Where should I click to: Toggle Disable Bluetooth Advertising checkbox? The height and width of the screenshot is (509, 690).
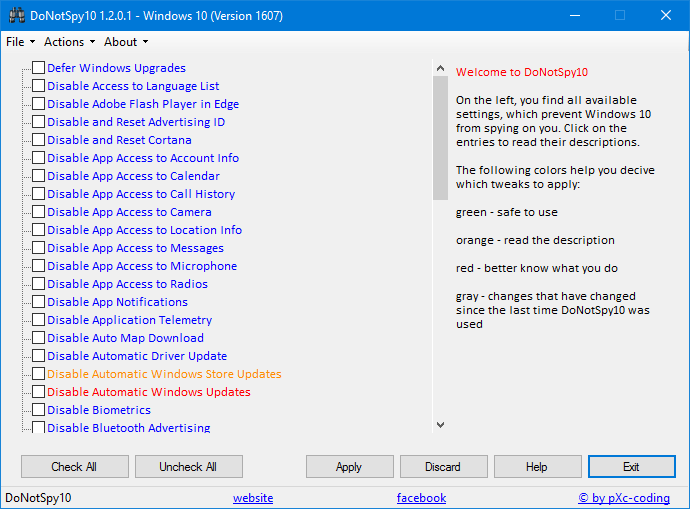tap(38, 427)
